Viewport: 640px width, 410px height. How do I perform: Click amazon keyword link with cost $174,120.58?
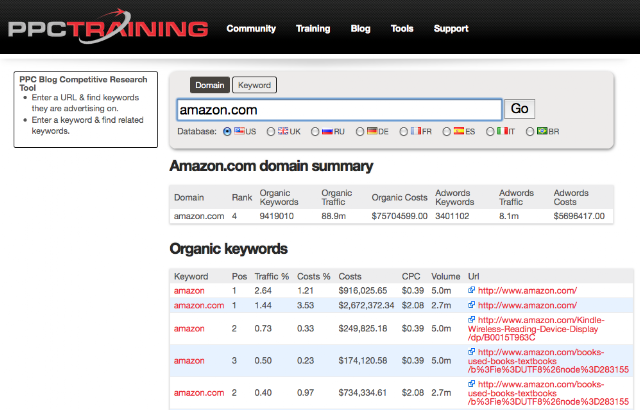point(189,361)
